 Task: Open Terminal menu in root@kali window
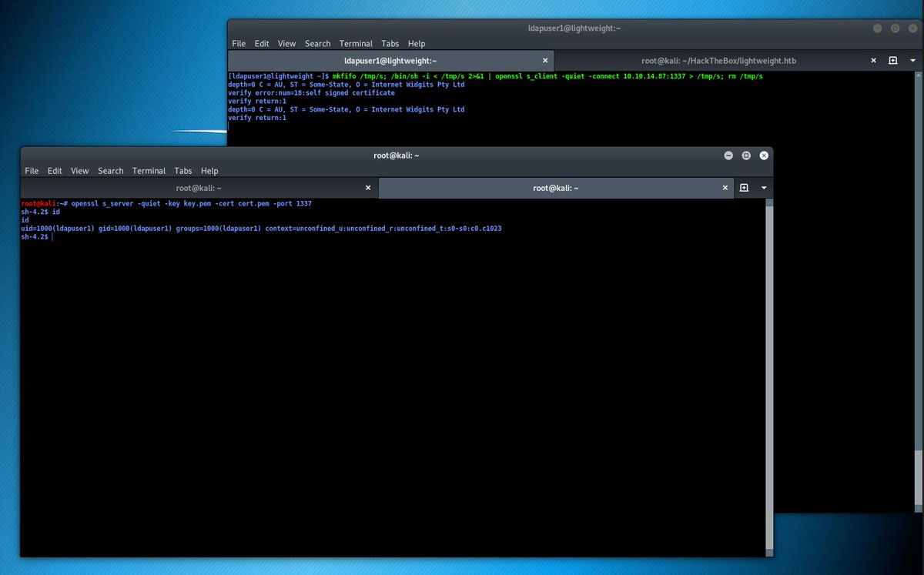tap(149, 171)
